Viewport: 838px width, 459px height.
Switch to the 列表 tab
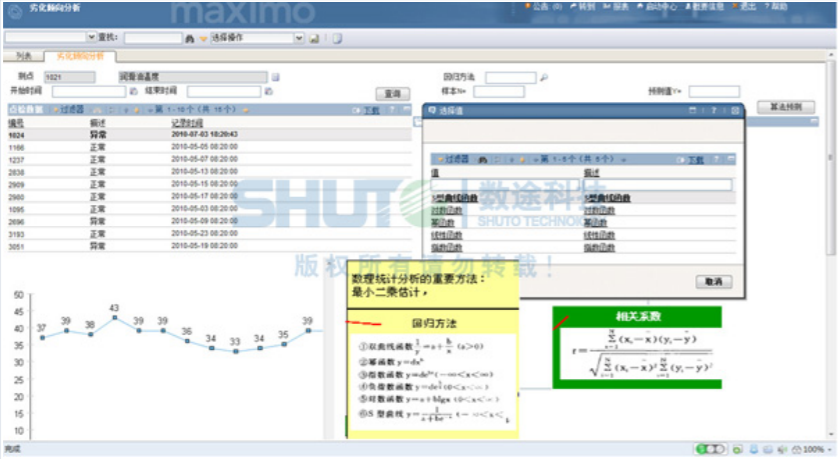24,56
